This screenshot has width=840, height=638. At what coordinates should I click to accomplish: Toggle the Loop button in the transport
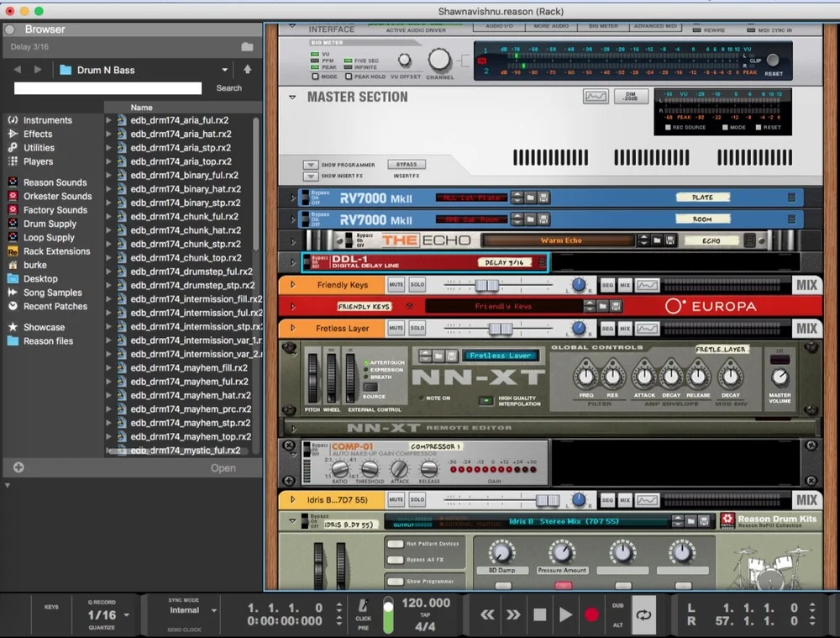(x=643, y=614)
